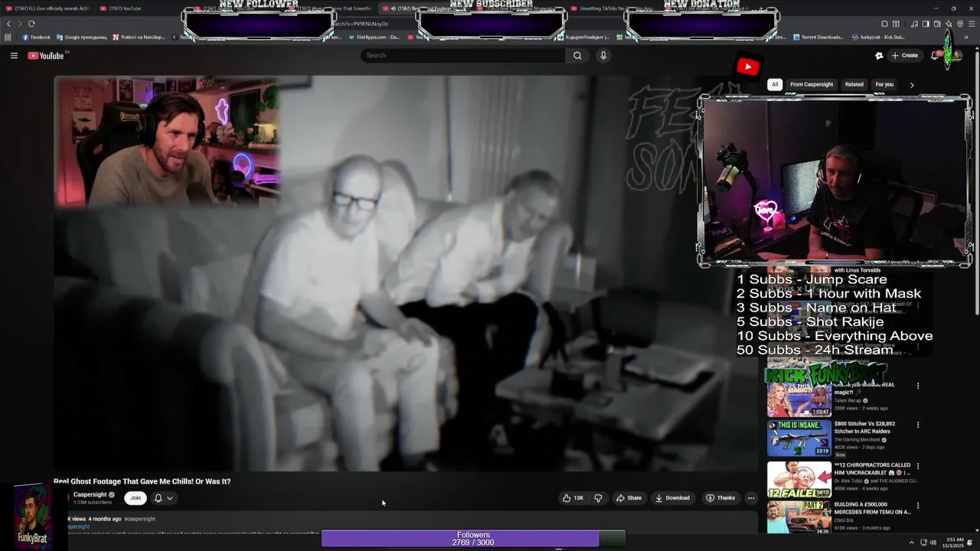Select the 'From Caspersight' filter chip
The image size is (980, 551).
coord(812,84)
